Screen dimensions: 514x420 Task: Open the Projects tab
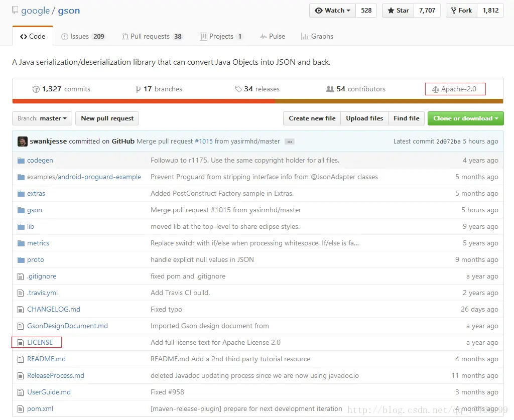(221, 36)
